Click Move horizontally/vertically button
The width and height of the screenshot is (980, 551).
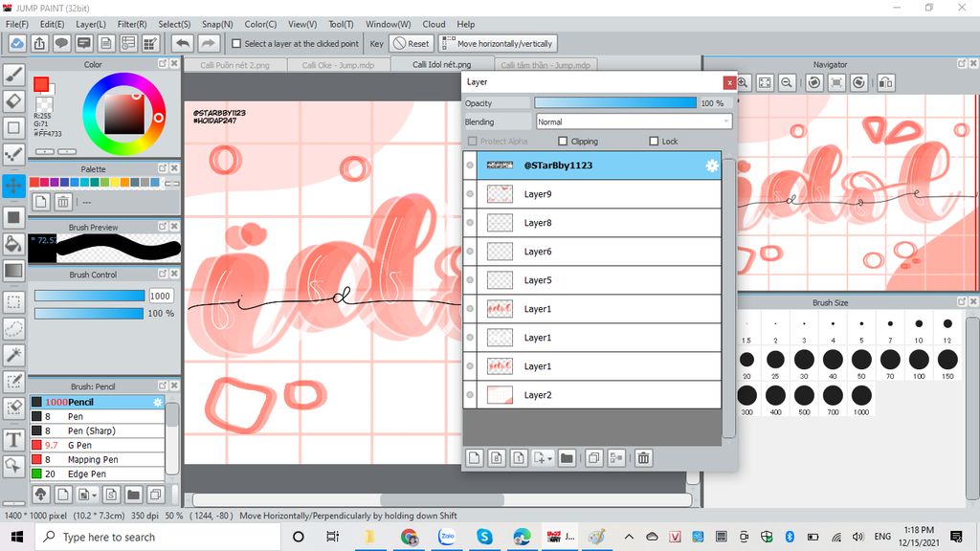click(498, 44)
